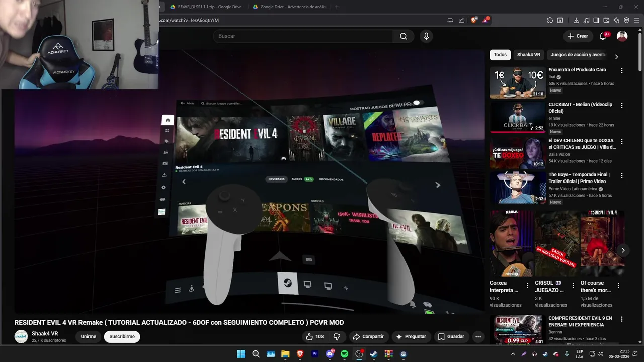Open Shaak4 VR channel avatar
The width and height of the screenshot is (644, 362).
(21, 337)
